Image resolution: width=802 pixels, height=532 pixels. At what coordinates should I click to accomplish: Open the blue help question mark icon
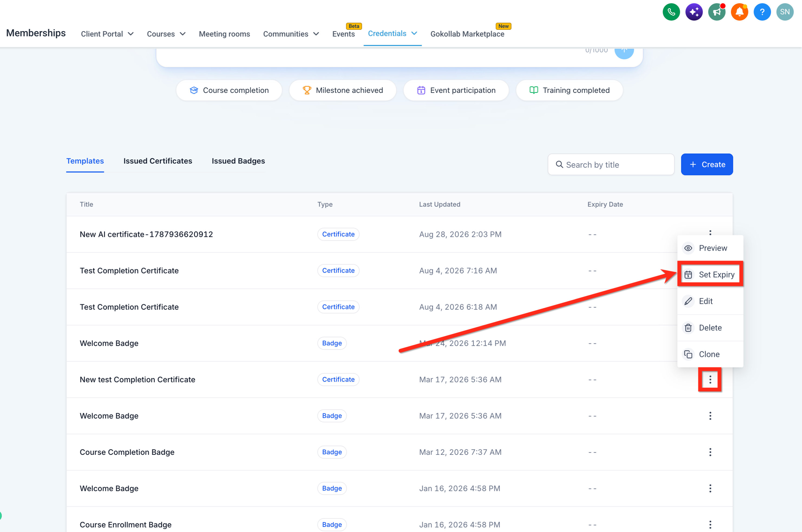pos(762,12)
